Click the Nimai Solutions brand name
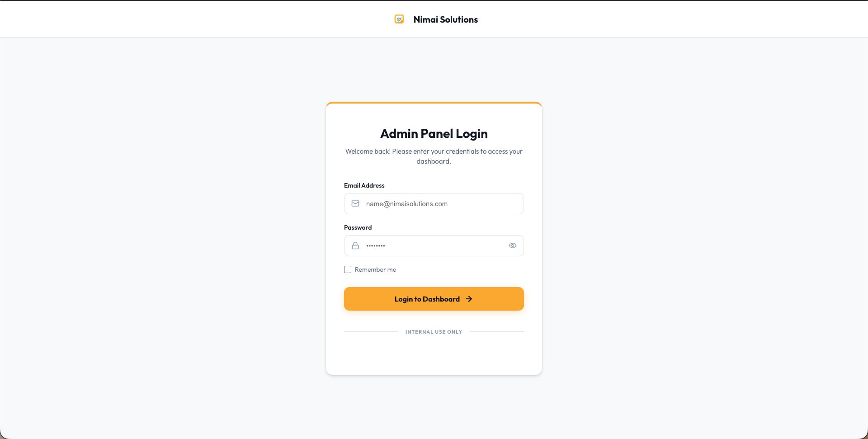868x439 pixels. pos(445,19)
